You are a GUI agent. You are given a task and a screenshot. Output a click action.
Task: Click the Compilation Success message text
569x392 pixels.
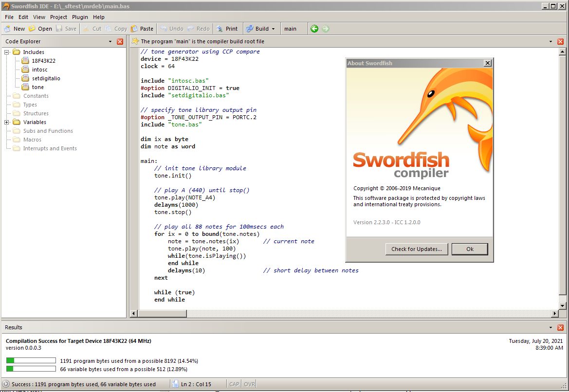tap(78, 341)
